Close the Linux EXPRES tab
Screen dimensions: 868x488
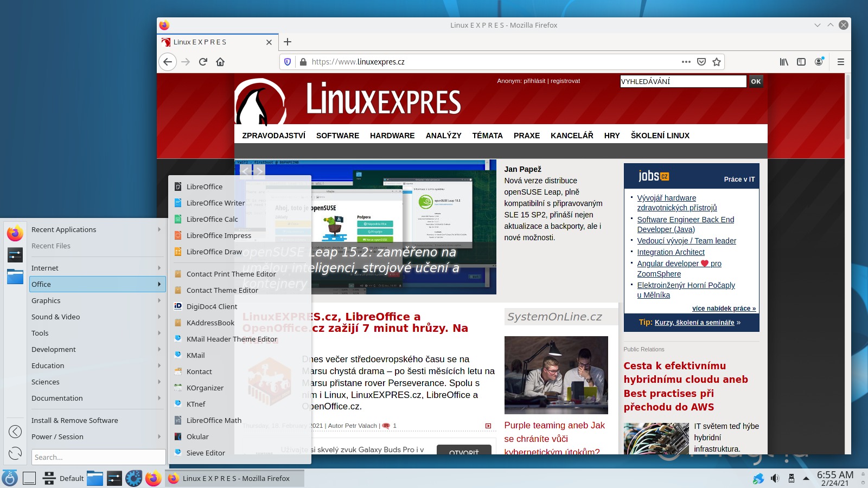[x=269, y=42]
